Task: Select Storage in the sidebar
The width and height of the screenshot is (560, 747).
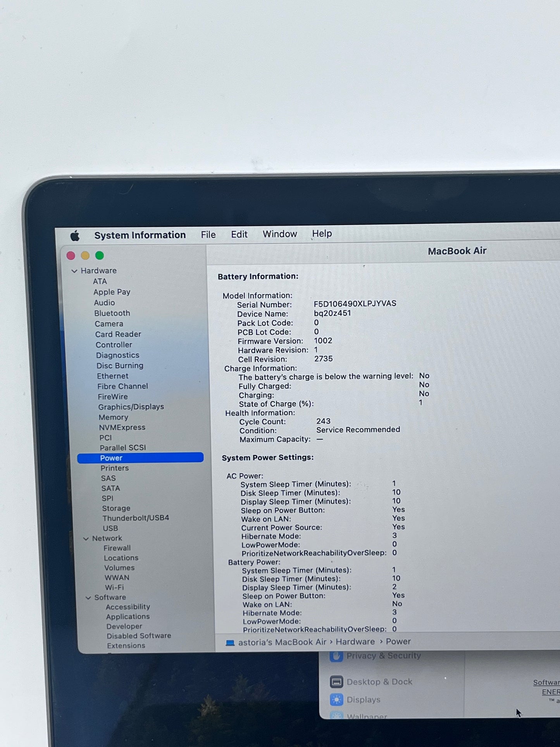Action: coord(116,508)
